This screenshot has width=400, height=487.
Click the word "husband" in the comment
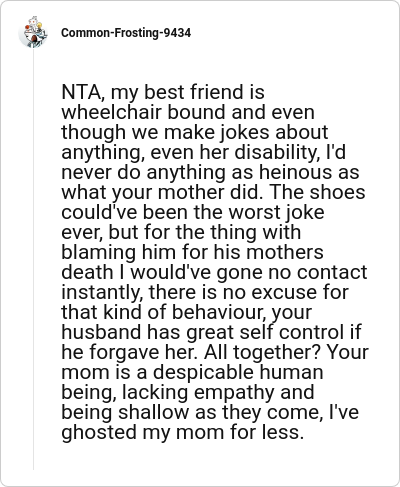pos(101,332)
